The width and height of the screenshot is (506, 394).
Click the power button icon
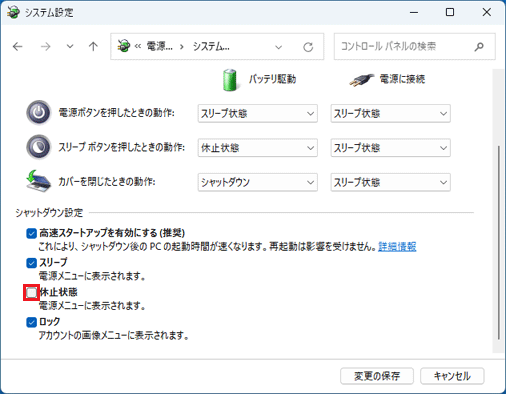(39, 113)
